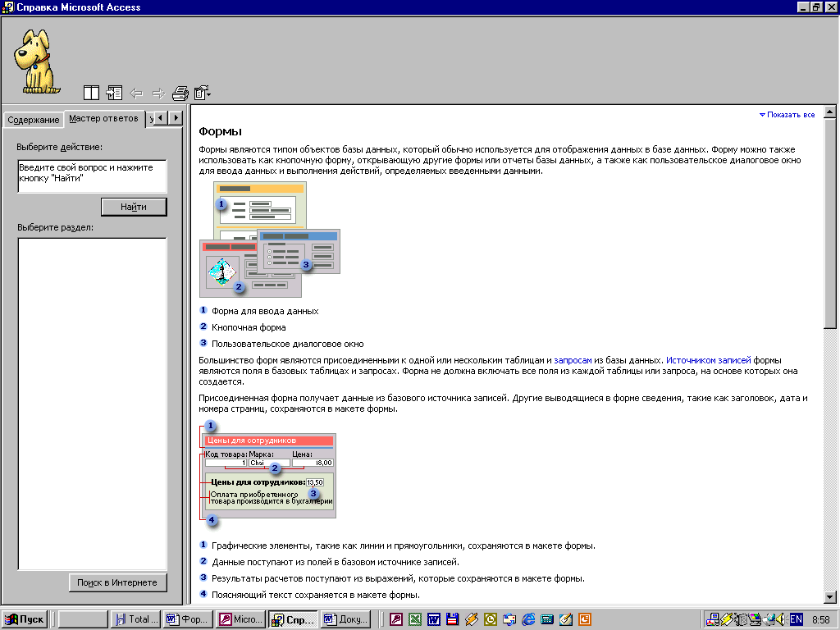Click the Спр... help taskbar button
The height and width of the screenshot is (630, 840).
(x=293, y=619)
